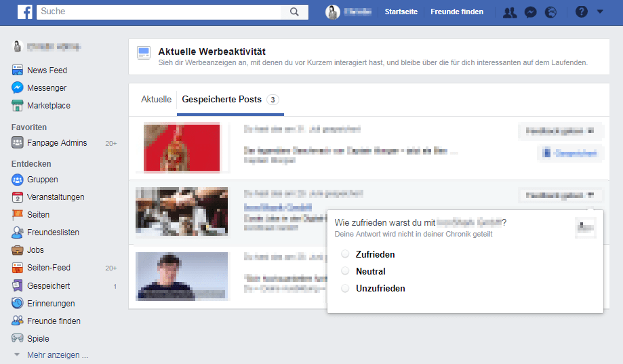This screenshot has width=623, height=364.
Task: Click the Gruppen icon
Action: click(17, 180)
